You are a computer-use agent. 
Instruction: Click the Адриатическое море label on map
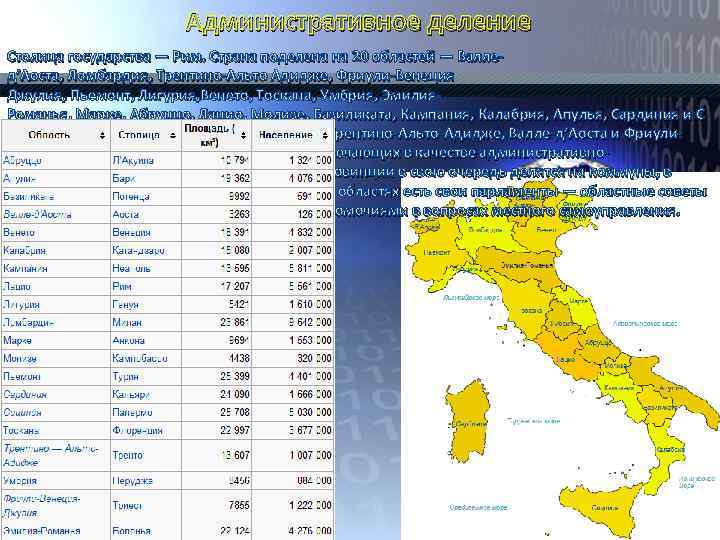(x=645, y=324)
